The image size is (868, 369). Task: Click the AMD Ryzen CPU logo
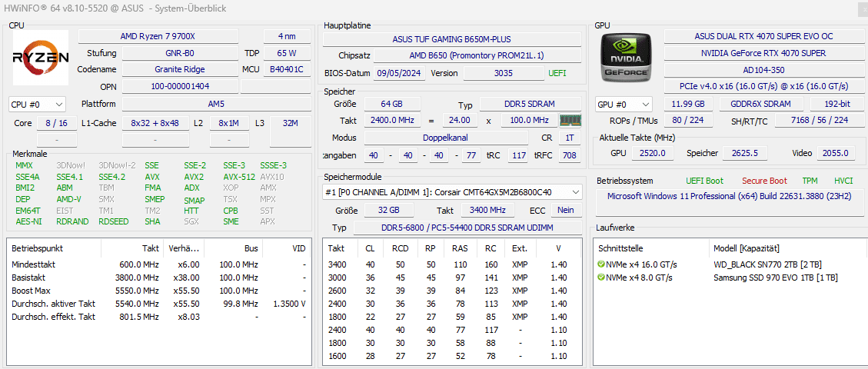[x=41, y=57]
